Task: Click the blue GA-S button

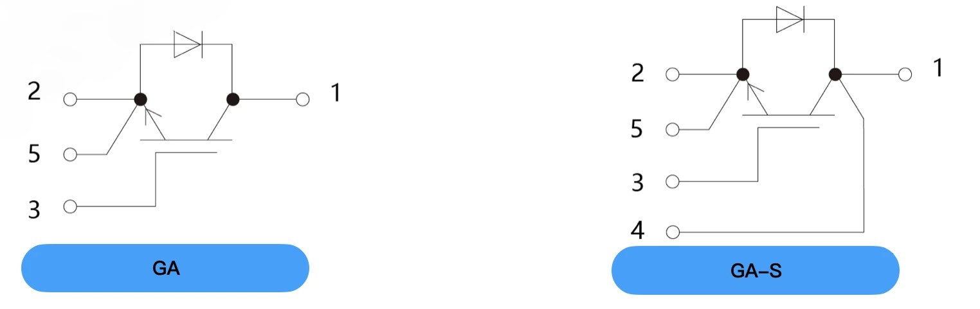Action: coord(755,271)
